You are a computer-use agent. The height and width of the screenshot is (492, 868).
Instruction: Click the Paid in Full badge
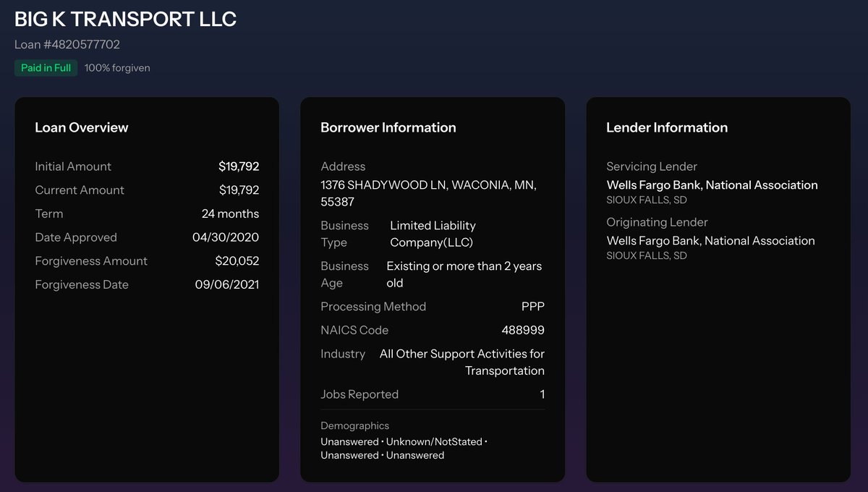[46, 68]
